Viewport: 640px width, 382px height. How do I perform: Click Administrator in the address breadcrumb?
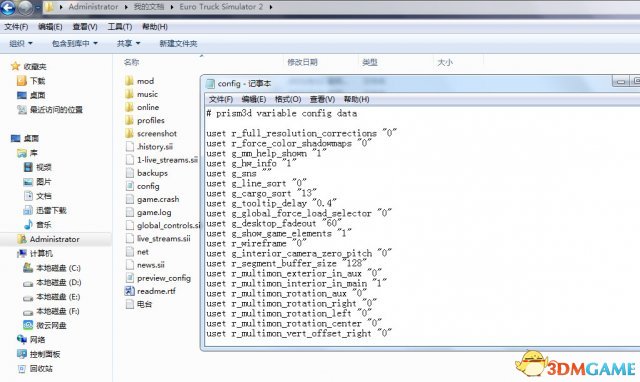point(93,7)
